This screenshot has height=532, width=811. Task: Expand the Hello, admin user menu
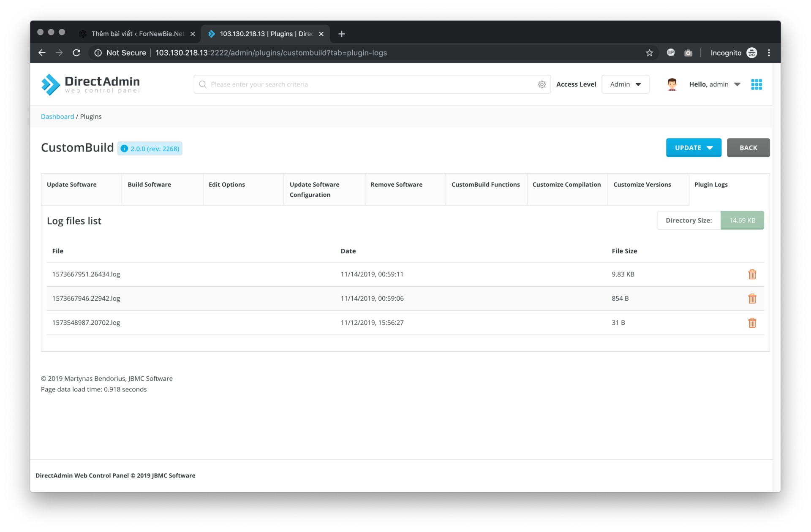click(x=715, y=84)
